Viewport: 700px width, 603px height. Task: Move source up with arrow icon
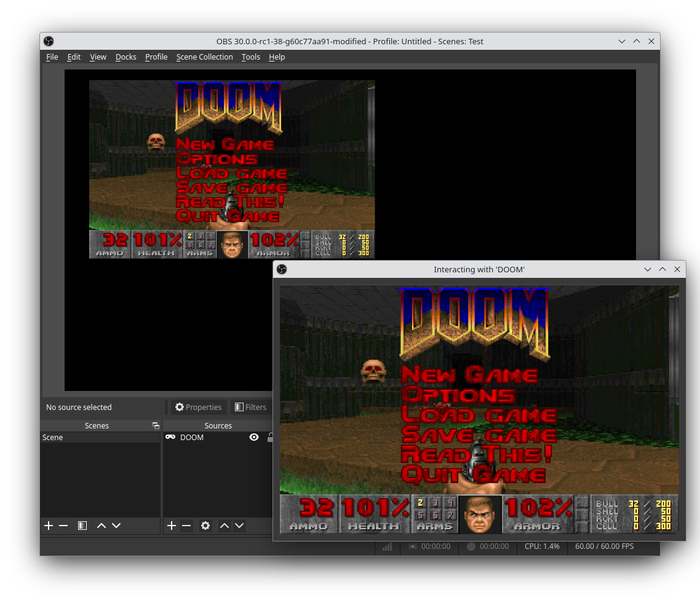point(225,526)
